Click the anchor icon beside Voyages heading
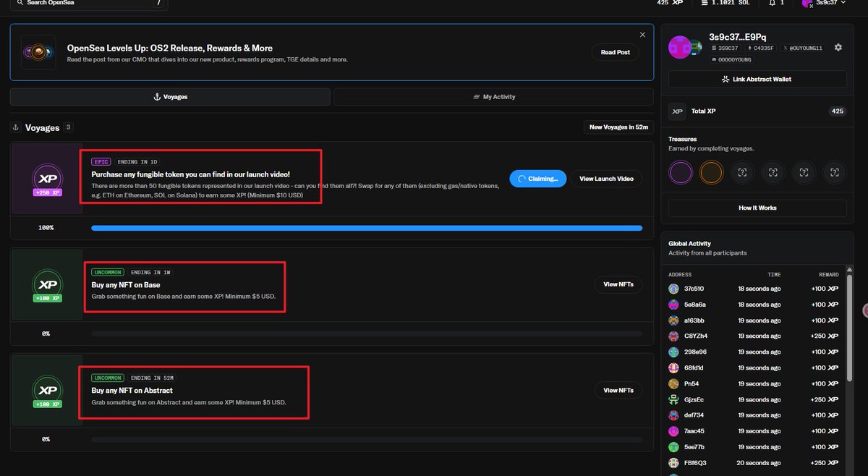This screenshot has width=868, height=476. point(16,127)
